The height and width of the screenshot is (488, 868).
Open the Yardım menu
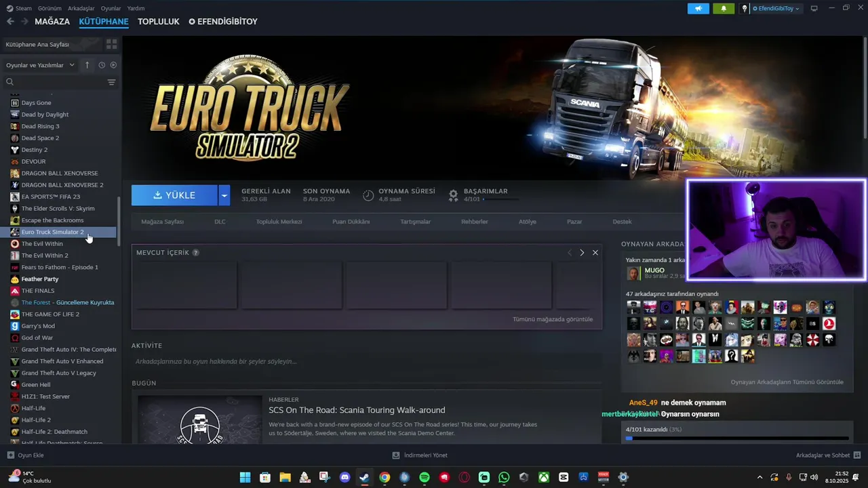pyautogui.click(x=136, y=8)
